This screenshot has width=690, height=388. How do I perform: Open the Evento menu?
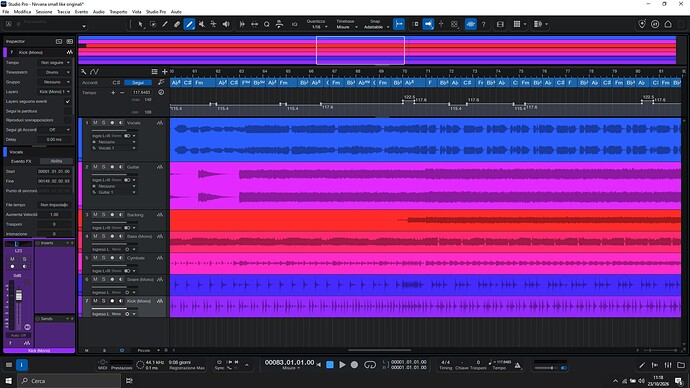point(81,12)
